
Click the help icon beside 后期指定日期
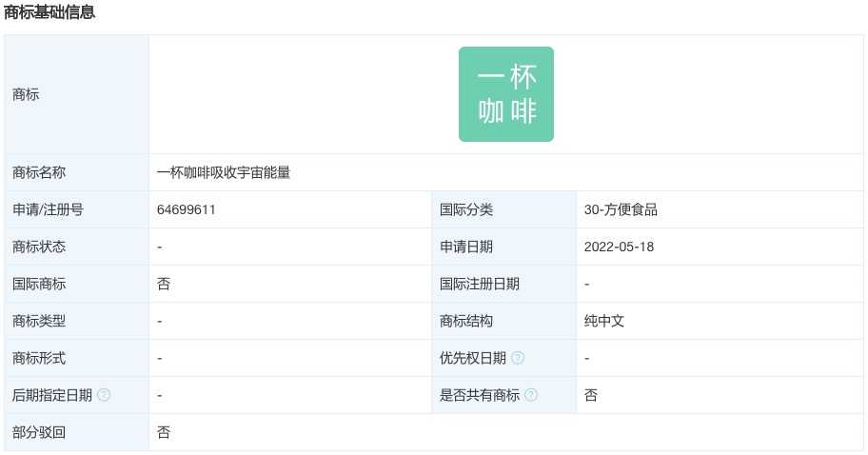(x=104, y=395)
